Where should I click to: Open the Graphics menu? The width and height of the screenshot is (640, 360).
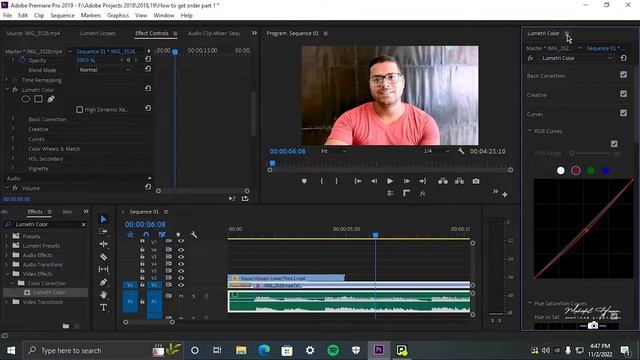(x=118, y=15)
